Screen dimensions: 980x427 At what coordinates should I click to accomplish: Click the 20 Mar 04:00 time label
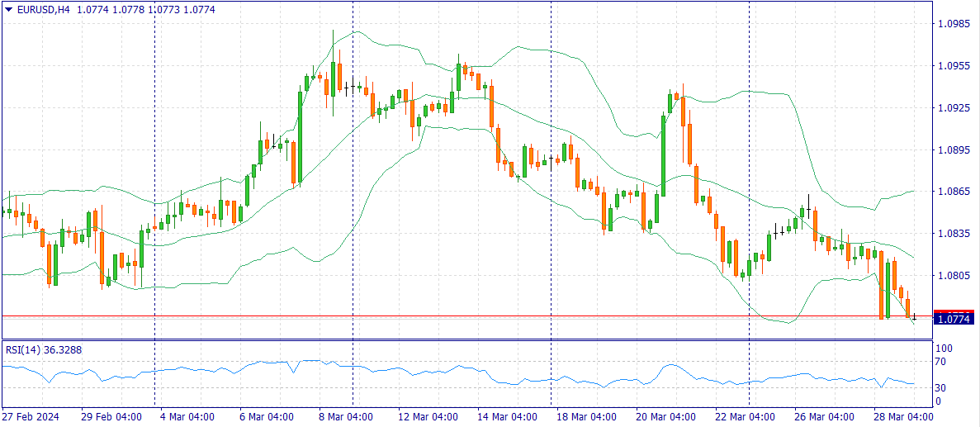[666, 416]
